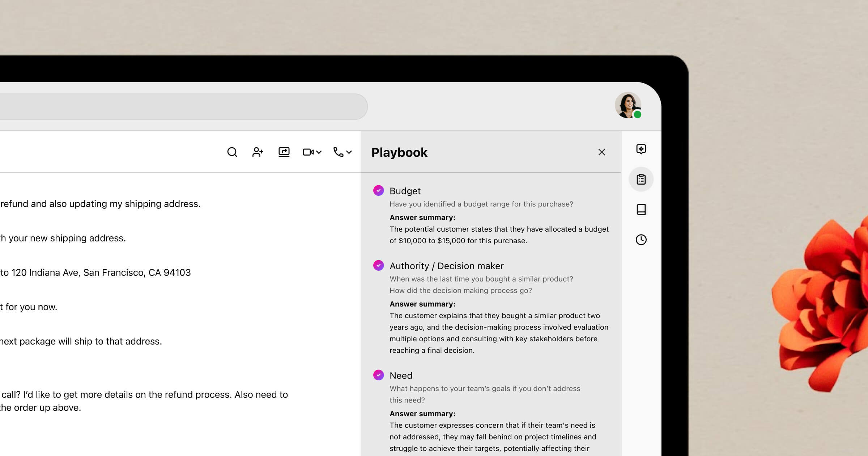The height and width of the screenshot is (456, 868).
Task: Change your green presence status indicator
Action: 638,115
